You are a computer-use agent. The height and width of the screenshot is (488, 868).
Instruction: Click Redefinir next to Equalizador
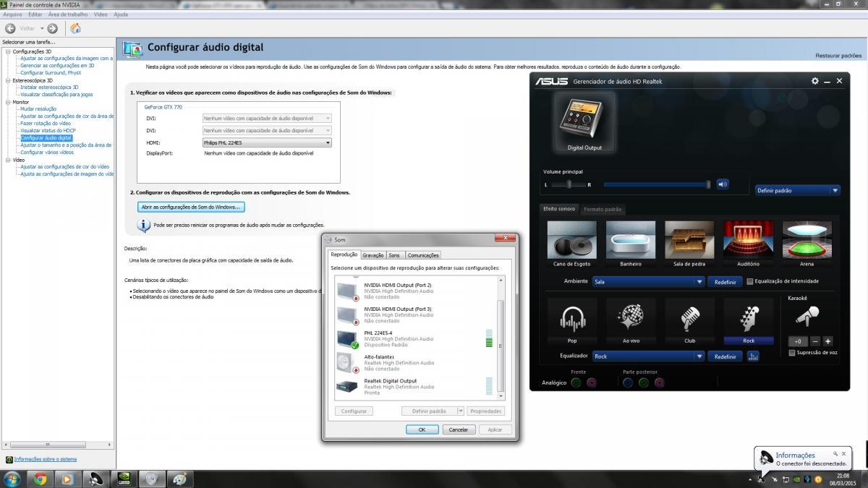point(725,356)
